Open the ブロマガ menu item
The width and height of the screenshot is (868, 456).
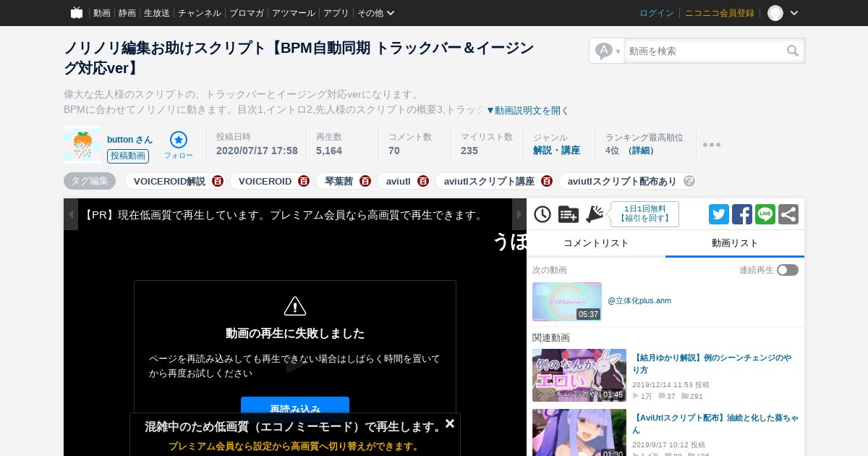click(x=247, y=13)
